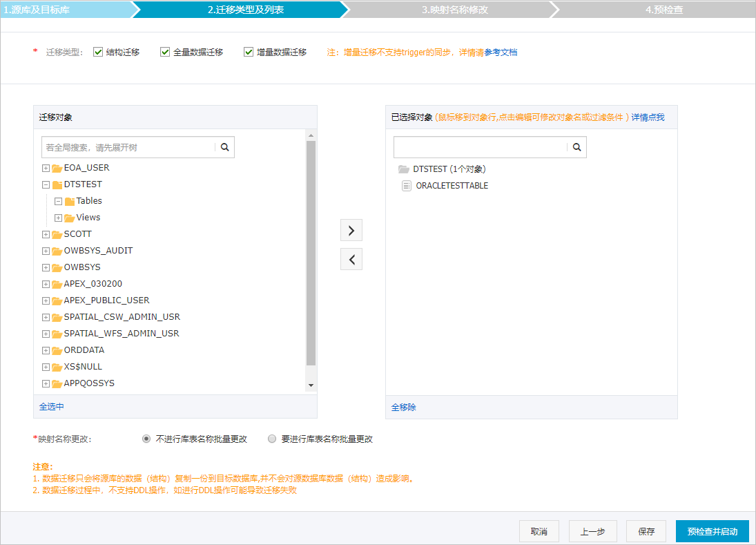This screenshot has width=756, height=545.
Task: Expand the APPQOSSYS tree node
Action: coord(46,384)
